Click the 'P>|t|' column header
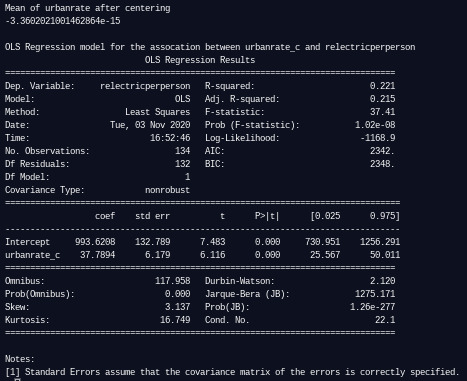 267,216
